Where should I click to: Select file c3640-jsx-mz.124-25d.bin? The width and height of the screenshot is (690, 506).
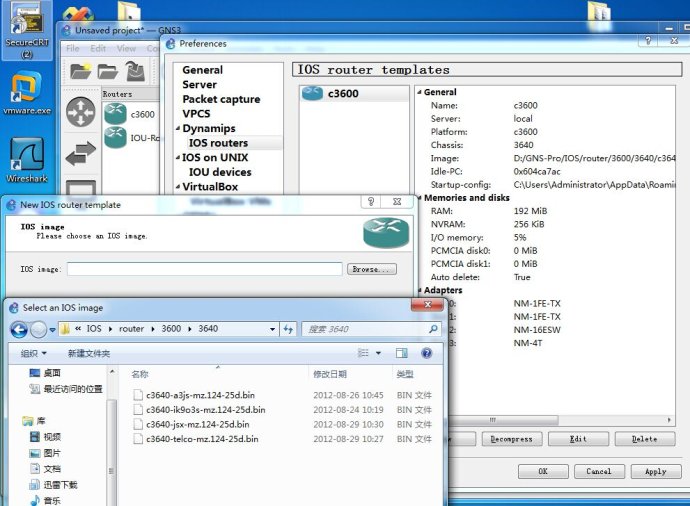(x=198, y=424)
